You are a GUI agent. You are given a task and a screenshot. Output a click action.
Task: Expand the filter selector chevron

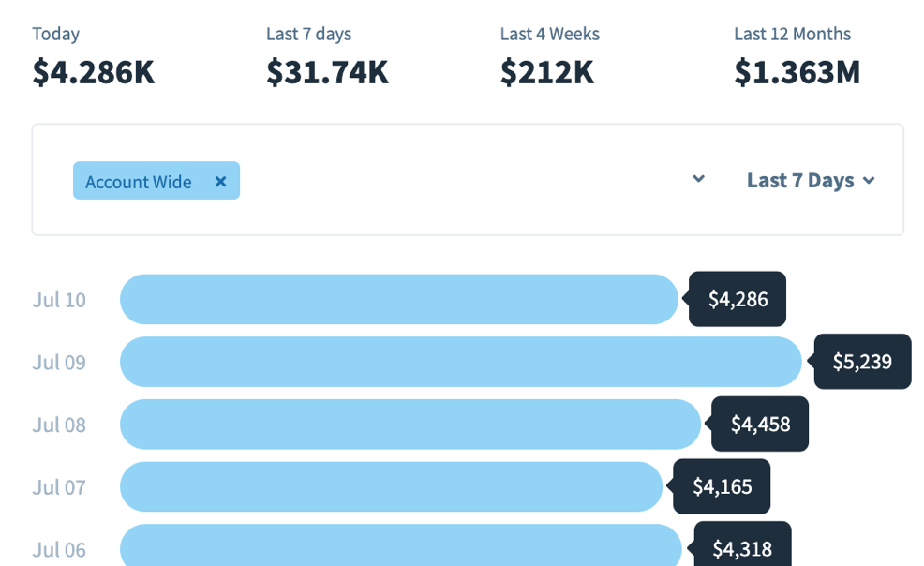tap(698, 180)
